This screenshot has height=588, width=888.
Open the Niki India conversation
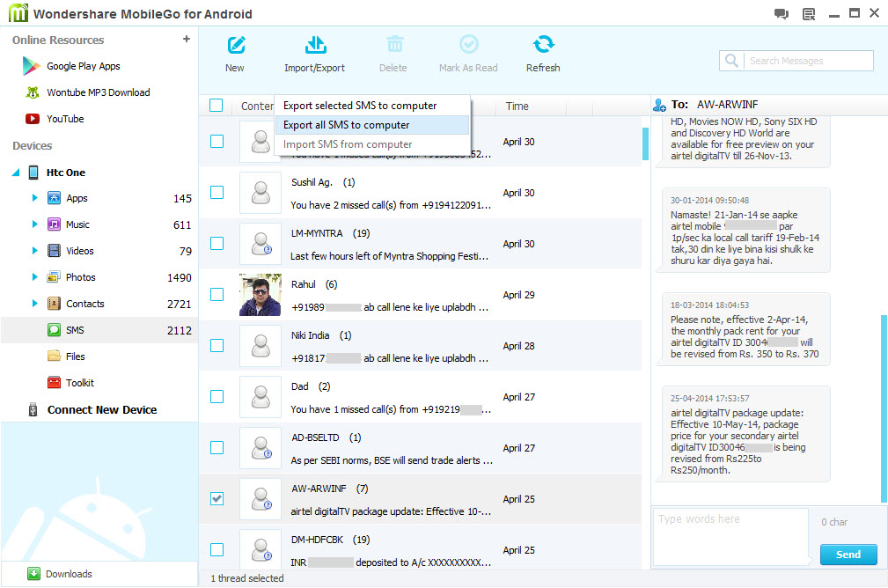tap(420, 346)
